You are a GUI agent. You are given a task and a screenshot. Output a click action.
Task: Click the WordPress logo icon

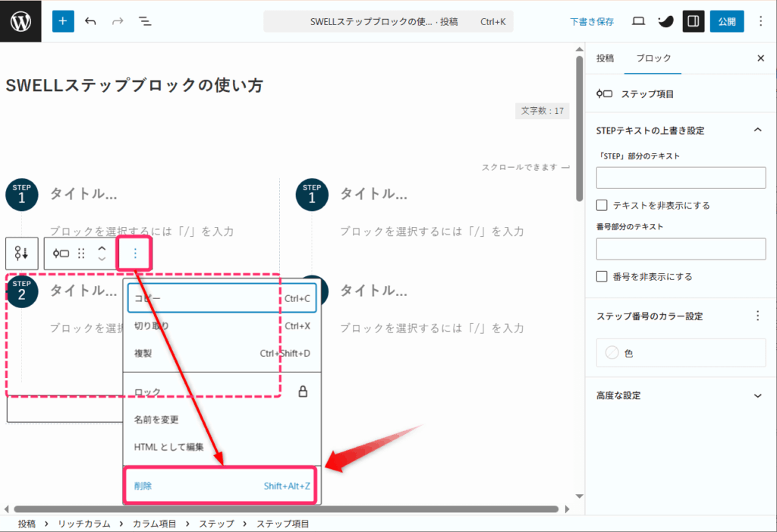[x=20, y=21]
